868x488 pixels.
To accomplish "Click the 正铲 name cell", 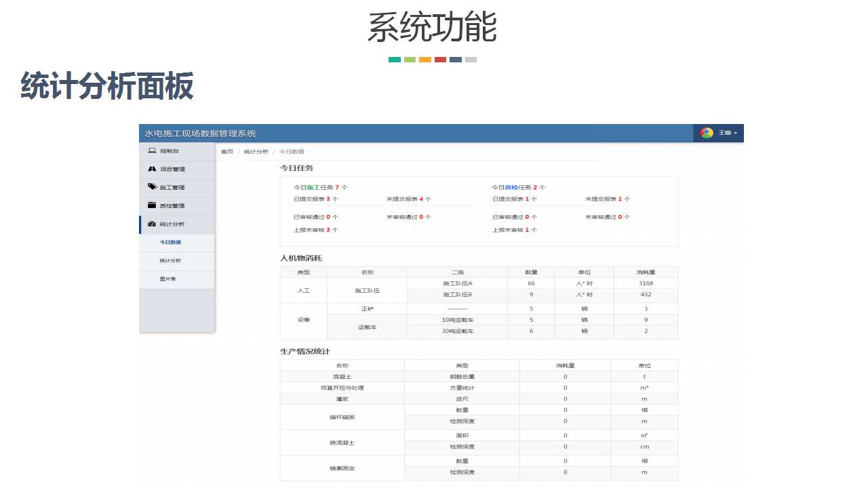I will (367, 308).
